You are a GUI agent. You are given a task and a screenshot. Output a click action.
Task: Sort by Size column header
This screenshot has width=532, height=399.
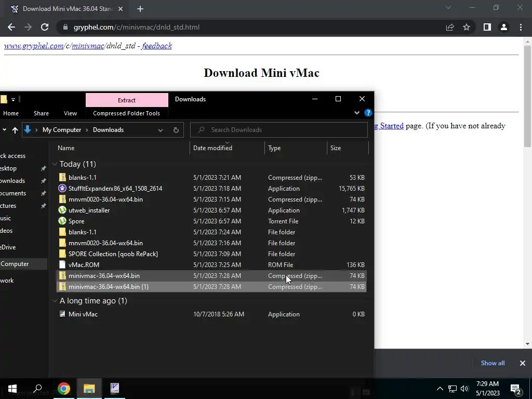[336, 148]
